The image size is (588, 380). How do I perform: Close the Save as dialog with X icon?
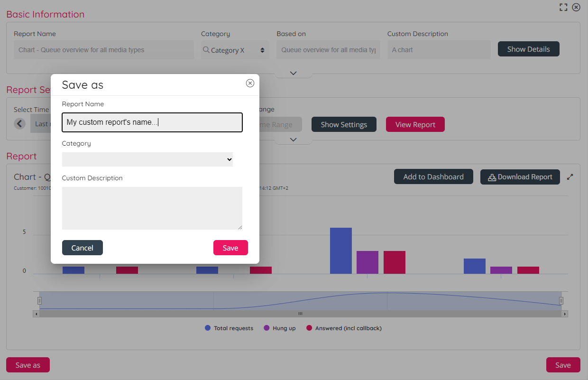[x=250, y=83]
